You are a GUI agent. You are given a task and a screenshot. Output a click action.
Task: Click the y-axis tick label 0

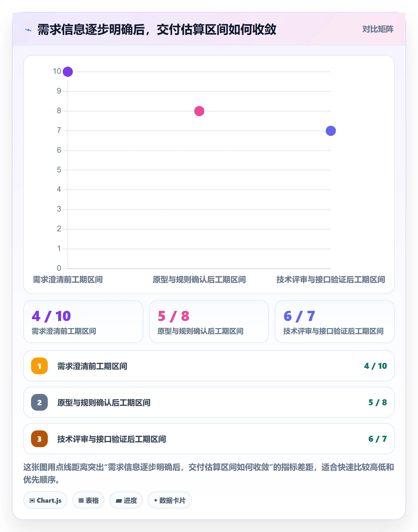[59, 268]
